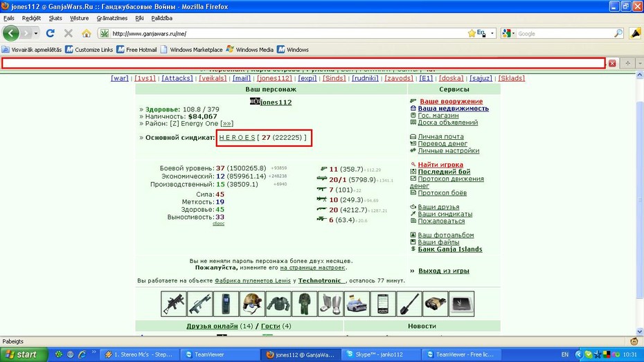Open Windows Media bookmark
The height and width of the screenshot is (362, 644).
tap(250, 50)
